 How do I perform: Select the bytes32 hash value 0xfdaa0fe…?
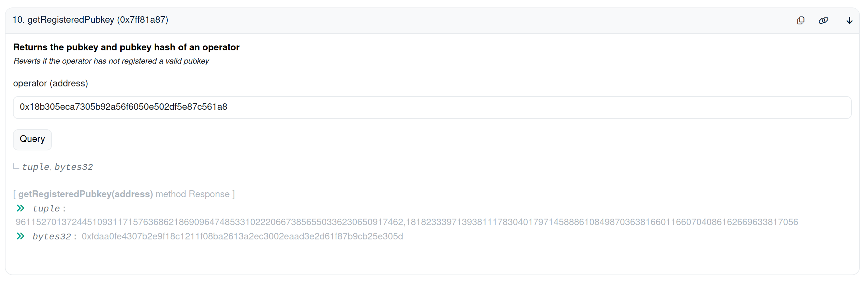point(242,236)
